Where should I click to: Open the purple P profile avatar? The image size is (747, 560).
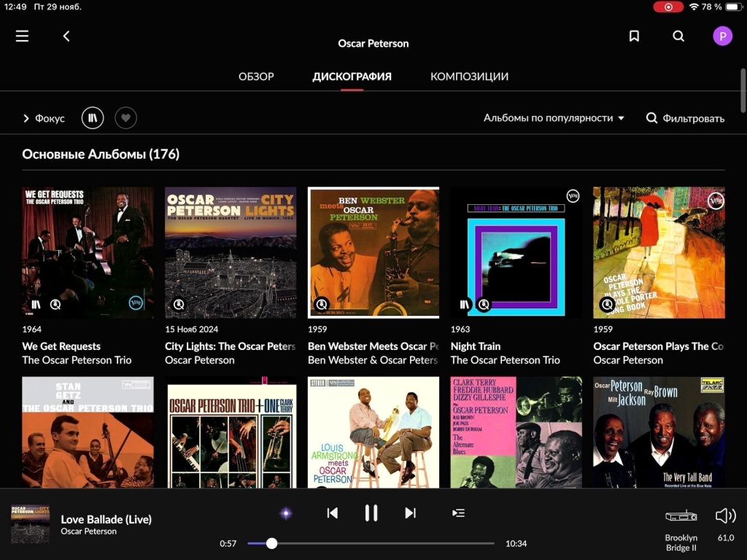point(722,36)
